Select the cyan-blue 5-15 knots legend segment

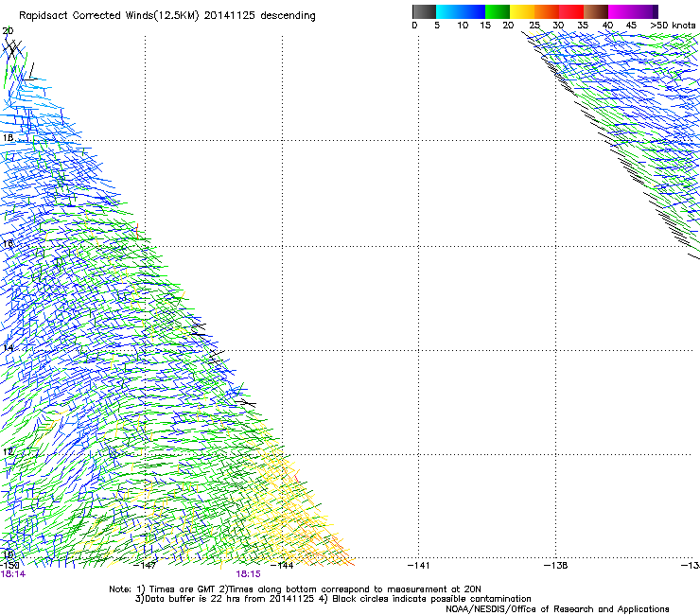[461, 11]
